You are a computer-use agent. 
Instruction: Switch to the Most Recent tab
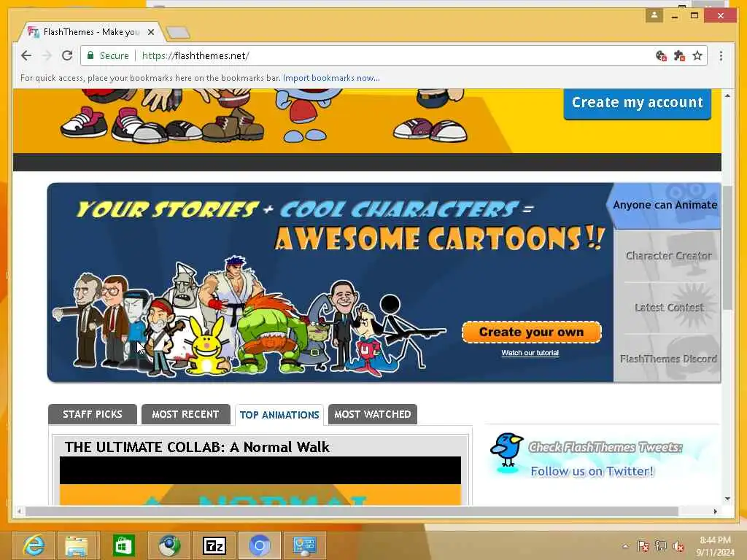point(185,414)
